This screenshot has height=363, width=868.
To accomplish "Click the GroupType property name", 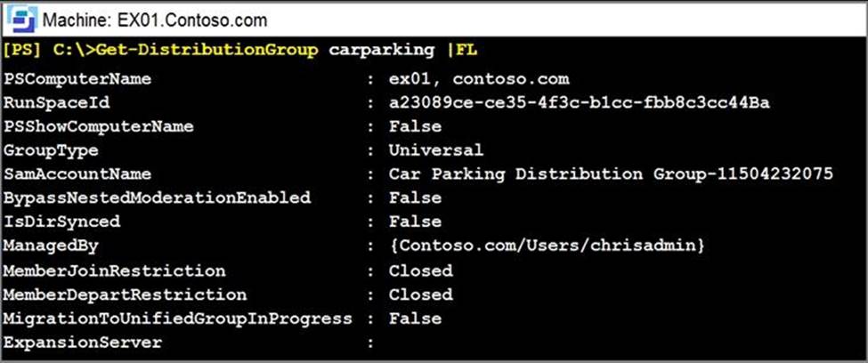I will tap(51, 150).
